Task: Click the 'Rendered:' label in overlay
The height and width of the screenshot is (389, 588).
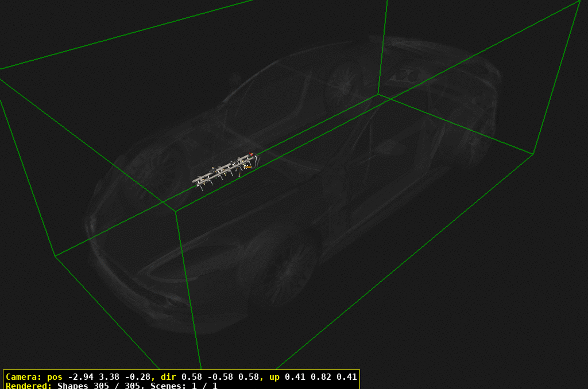Action: 29,386
